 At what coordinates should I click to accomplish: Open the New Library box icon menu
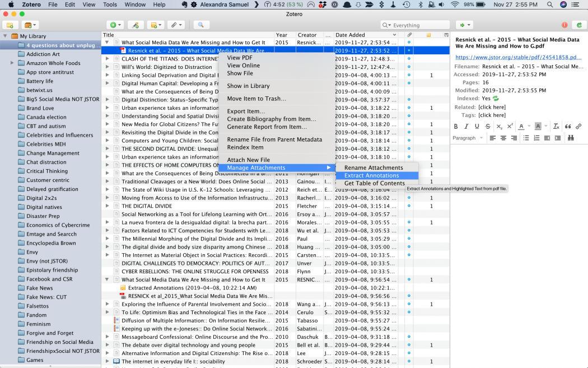point(30,25)
